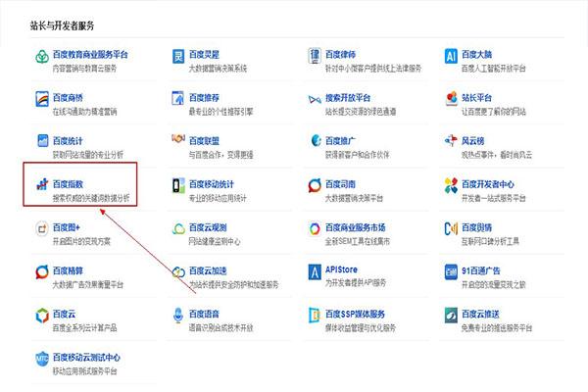Click the 百度移动云测试中心 MTC icon
Viewport: 588px width, 392px height.
click(x=42, y=359)
